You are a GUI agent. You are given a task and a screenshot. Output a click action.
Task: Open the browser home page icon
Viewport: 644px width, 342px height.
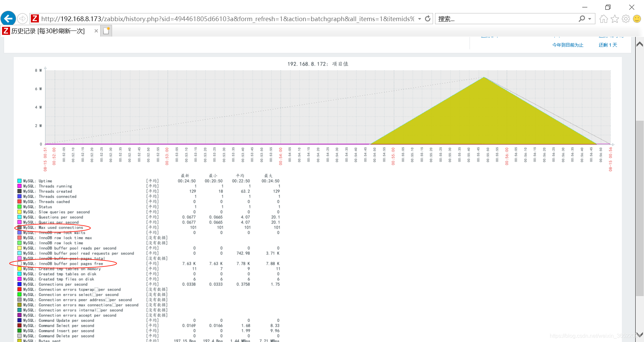pos(603,19)
